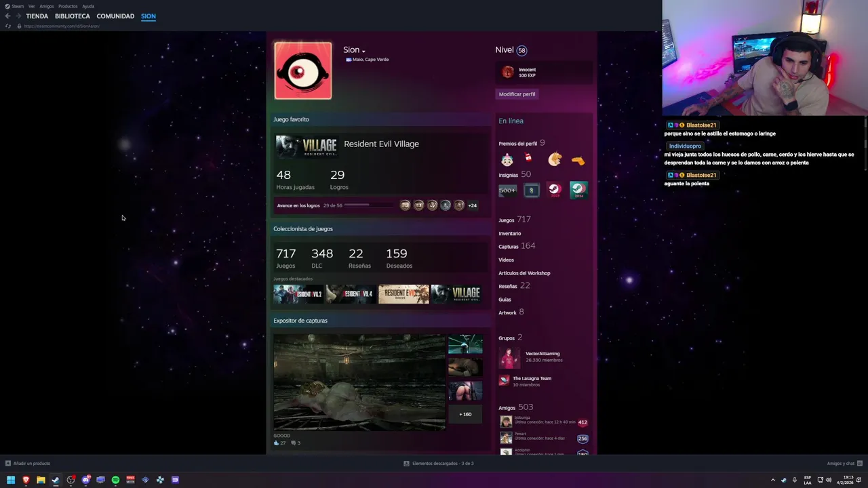Open the Steam 2024 badge
This screenshot has height=488, width=868.
[x=578, y=190]
